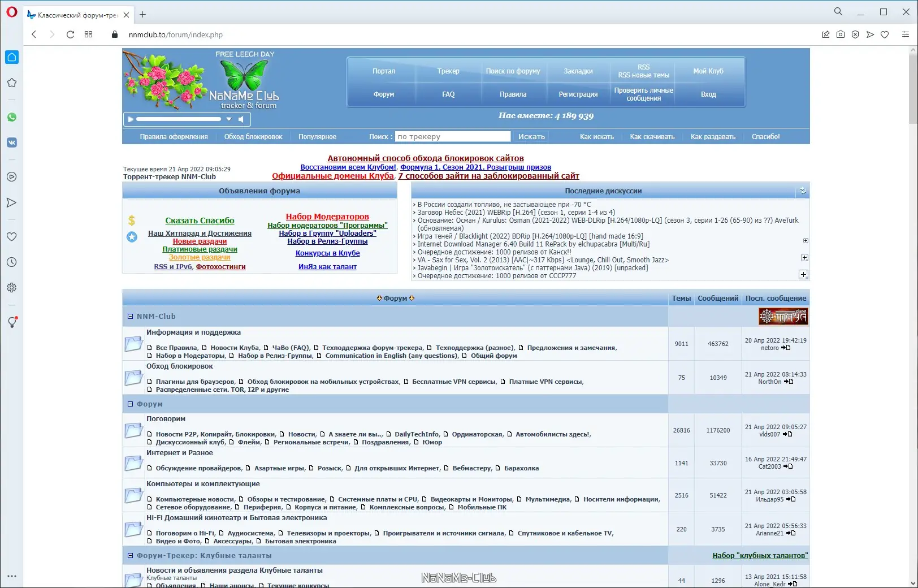Collapse Форум-Трекер: Клубные таланты category

pyautogui.click(x=130, y=556)
